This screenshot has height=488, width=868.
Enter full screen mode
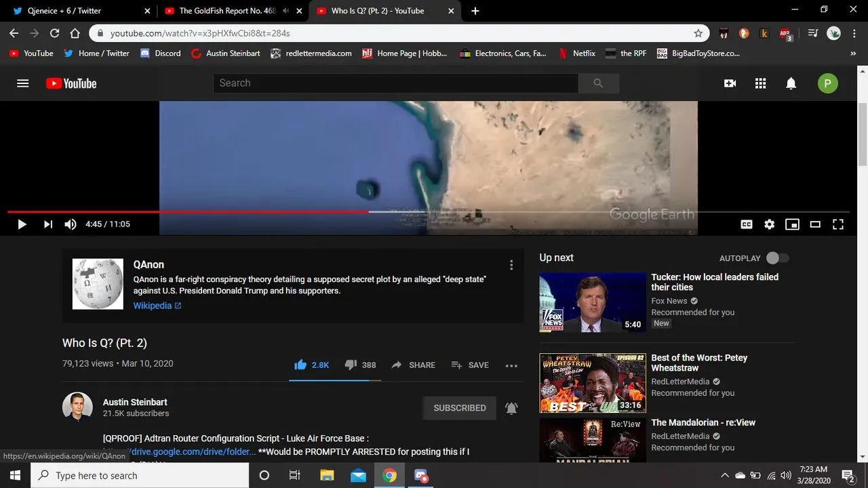[x=838, y=224]
